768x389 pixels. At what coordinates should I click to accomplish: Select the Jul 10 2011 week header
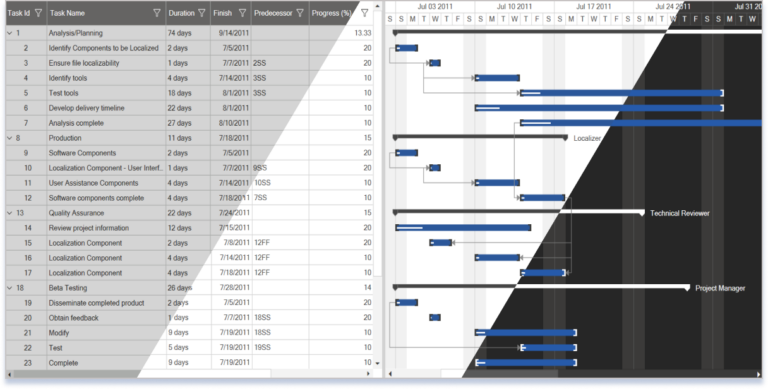(x=514, y=7)
